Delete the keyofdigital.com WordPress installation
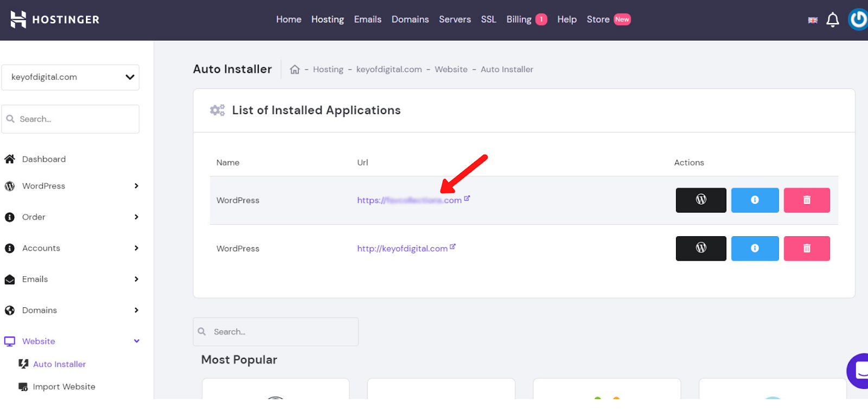 tap(807, 248)
